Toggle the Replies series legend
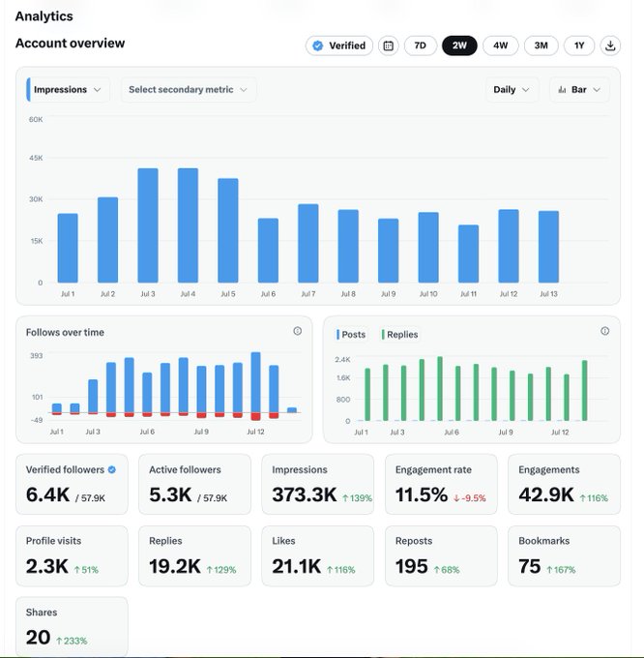This screenshot has width=644, height=658. pos(400,335)
